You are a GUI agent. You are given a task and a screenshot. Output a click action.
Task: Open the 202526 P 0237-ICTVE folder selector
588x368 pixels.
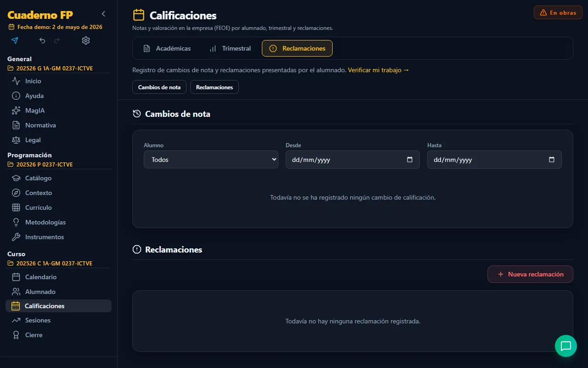point(40,164)
